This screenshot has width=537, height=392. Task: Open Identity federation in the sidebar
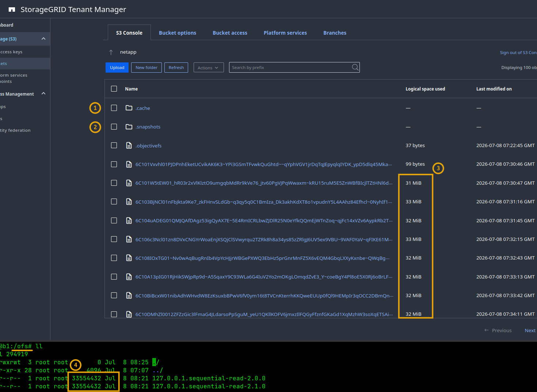point(15,130)
